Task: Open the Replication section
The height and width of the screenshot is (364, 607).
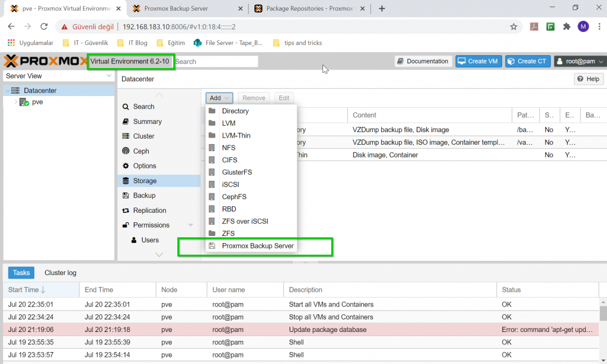Action: click(x=159, y=210)
